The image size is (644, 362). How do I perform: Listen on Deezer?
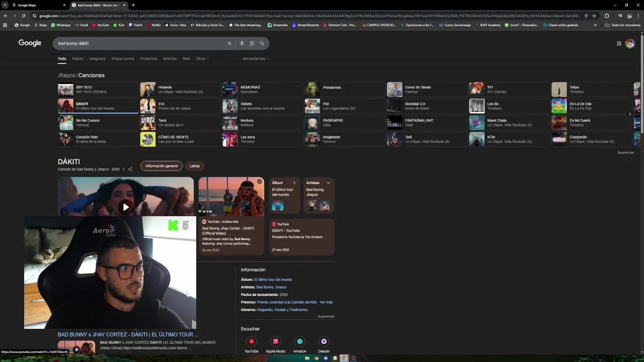click(x=324, y=341)
